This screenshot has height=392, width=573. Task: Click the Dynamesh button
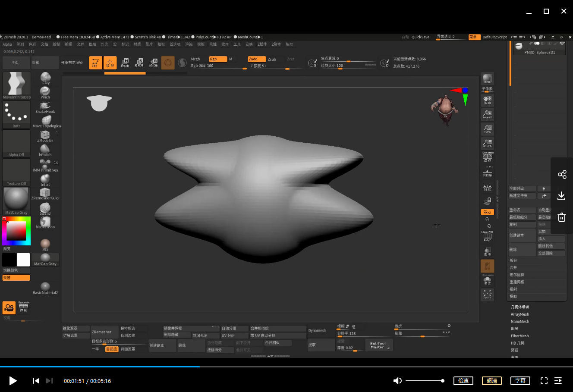tap(317, 331)
